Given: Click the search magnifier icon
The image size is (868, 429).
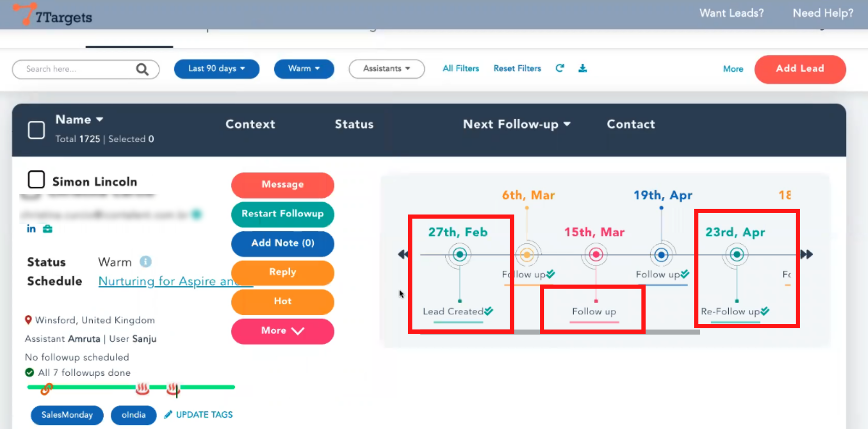Looking at the screenshot, I should 142,69.
